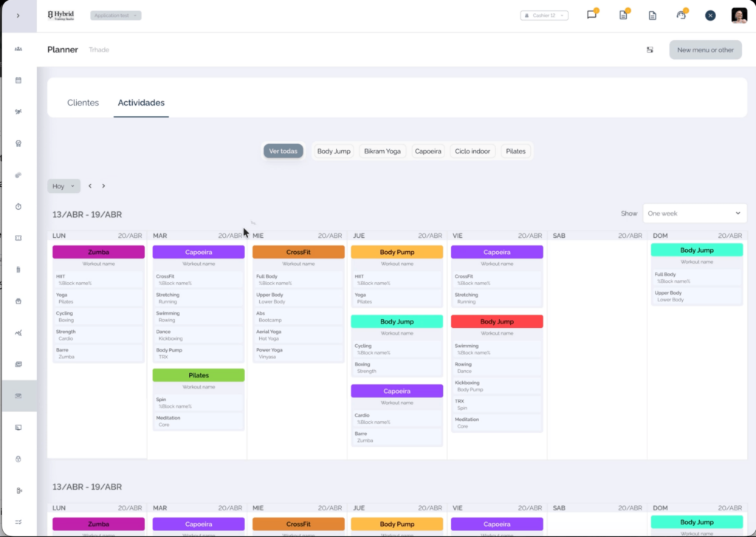Viewport: 756px width, 537px height.
Task: Click the toggle settings icon beside New menu
Action: 650,49
